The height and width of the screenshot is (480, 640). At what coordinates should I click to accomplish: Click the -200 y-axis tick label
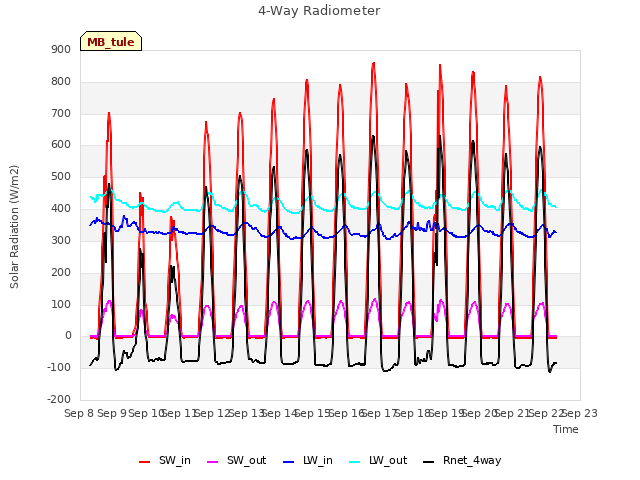(x=59, y=399)
